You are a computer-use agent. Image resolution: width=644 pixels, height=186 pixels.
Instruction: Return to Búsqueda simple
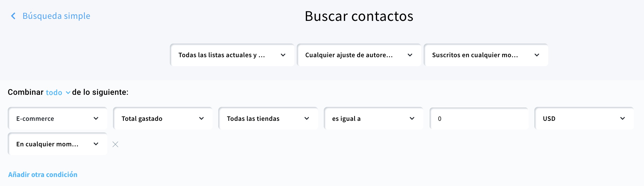(56, 16)
